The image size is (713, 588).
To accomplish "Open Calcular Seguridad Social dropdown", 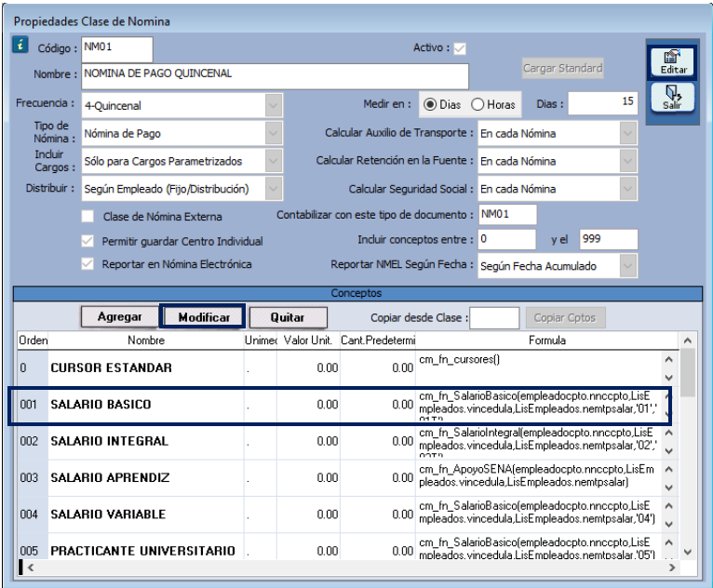I will 627,189.
